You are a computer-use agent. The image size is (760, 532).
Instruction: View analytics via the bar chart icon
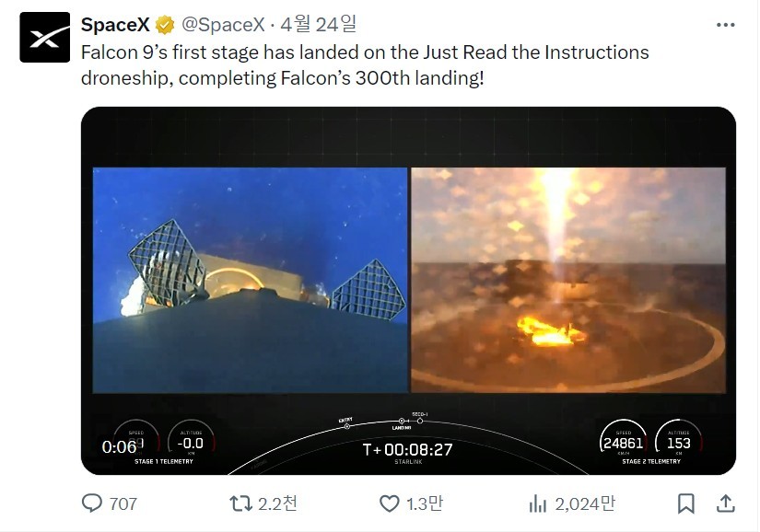(x=537, y=503)
